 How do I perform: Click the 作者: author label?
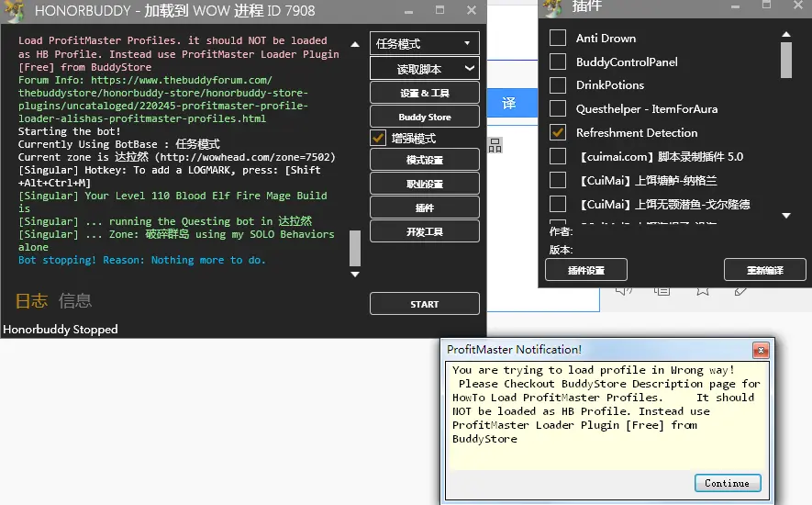[561, 231]
